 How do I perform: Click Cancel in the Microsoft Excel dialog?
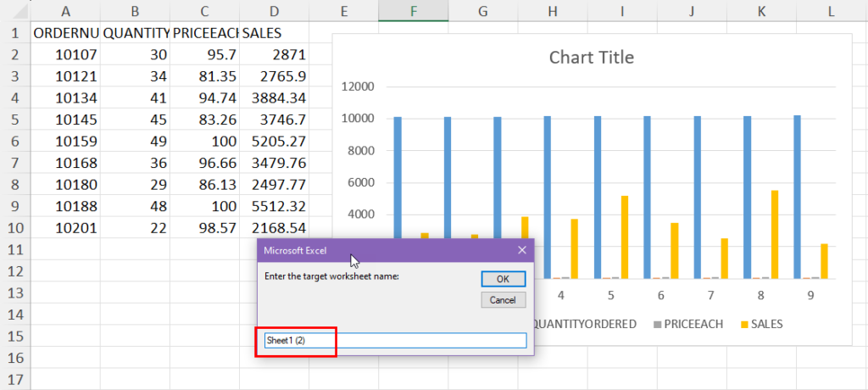click(x=503, y=300)
